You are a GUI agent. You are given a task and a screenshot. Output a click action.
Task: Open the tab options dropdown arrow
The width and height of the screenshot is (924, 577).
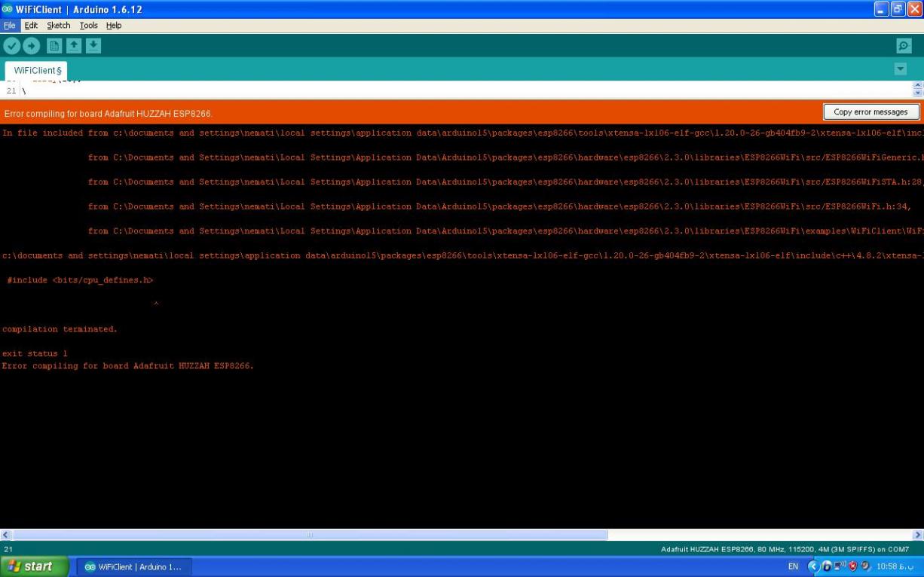(900, 69)
